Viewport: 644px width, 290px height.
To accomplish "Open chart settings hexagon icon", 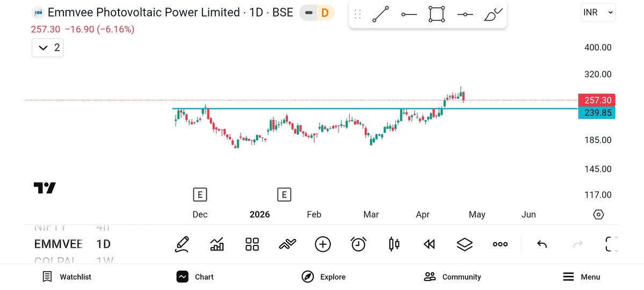I will click(599, 214).
